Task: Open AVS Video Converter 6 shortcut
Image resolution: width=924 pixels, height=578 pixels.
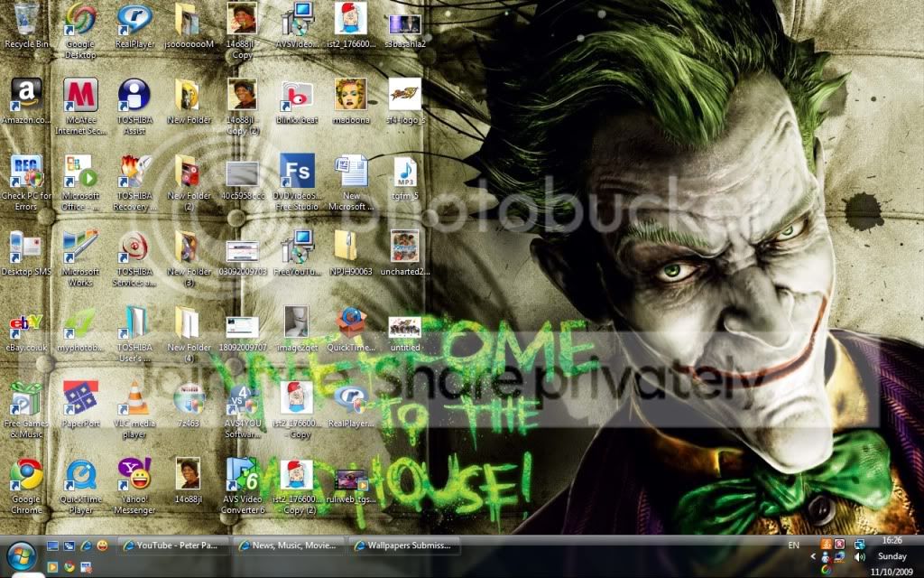Action: (x=243, y=487)
